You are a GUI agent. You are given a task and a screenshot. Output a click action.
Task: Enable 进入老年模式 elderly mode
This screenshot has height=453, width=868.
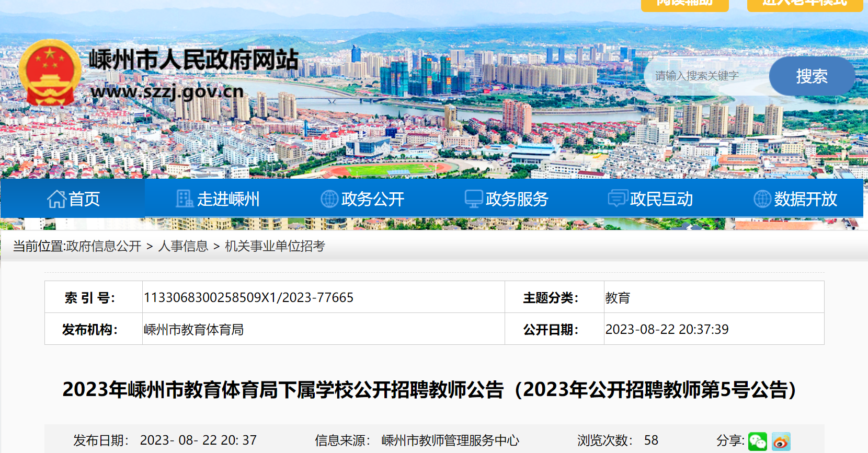tap(804, 4)
